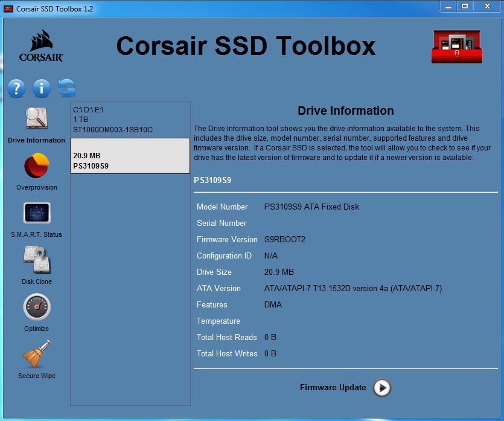Click the ATA Version label

point(219,289)
